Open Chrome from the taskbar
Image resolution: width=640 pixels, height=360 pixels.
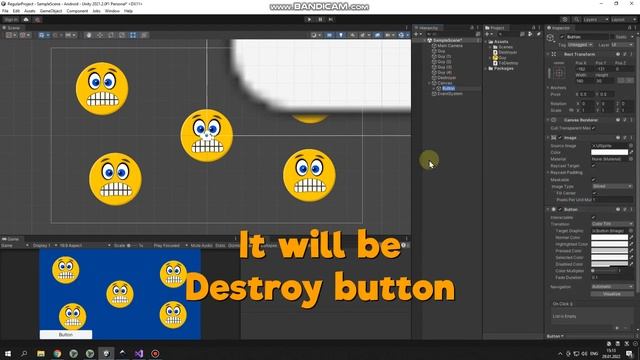click(57, 353)
